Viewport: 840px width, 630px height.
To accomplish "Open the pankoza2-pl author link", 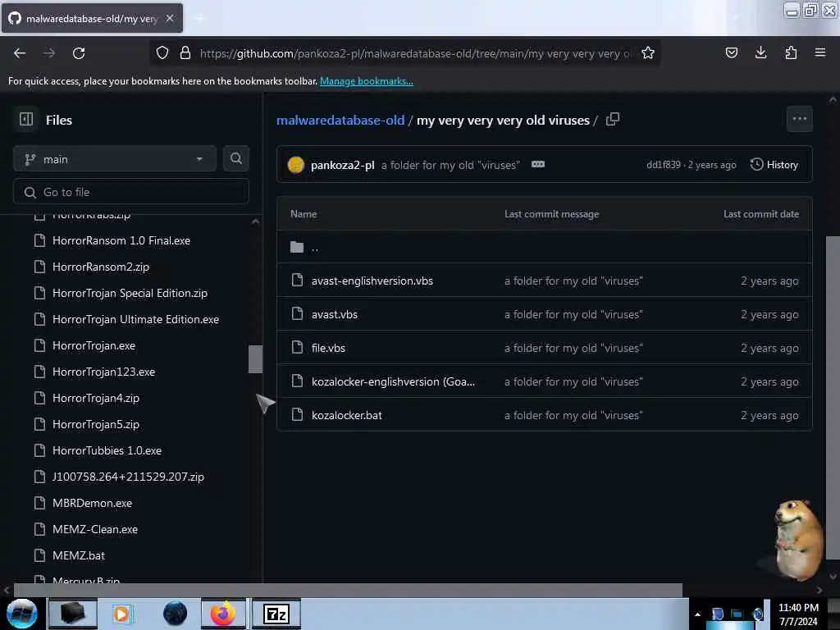I will pyautogui.click(x=342, y=165).
